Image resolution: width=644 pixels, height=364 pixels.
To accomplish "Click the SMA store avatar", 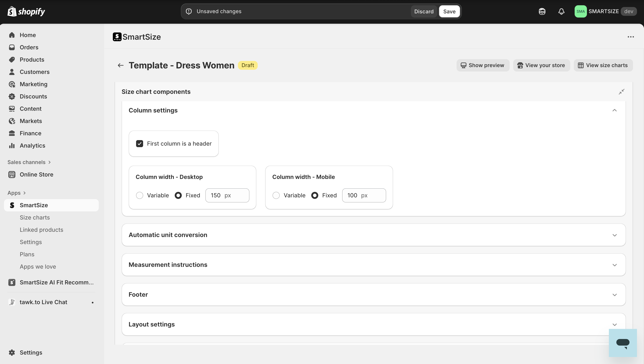I will coord(580,11).
